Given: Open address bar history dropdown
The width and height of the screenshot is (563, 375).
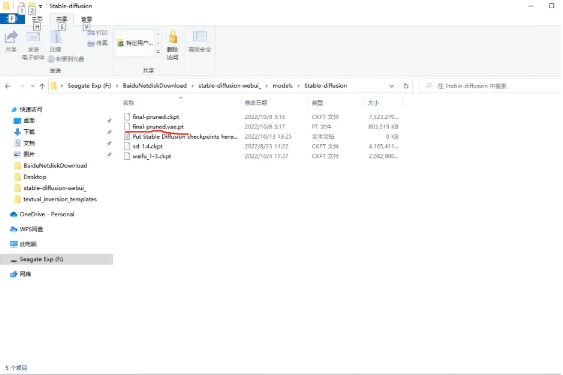Looking at the screenshot, I should tap(391, 86).
